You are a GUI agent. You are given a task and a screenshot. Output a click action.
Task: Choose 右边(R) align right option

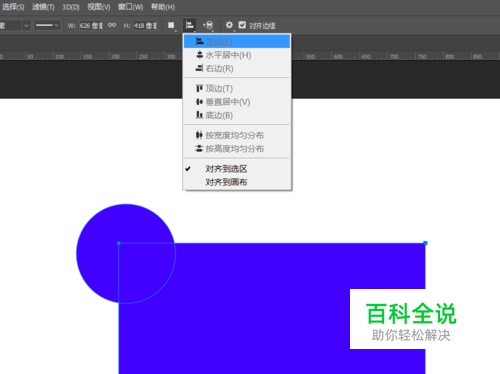click(x=237, y=68)
